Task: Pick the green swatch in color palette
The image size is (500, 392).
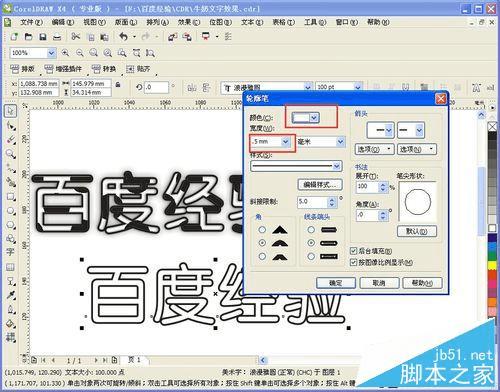Action: click(492, 256)
